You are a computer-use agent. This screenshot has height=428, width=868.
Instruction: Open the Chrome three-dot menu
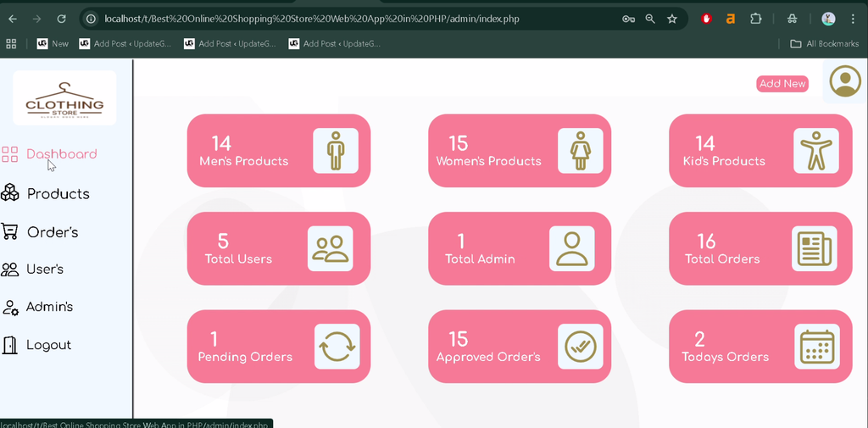[x=853, y=19]
